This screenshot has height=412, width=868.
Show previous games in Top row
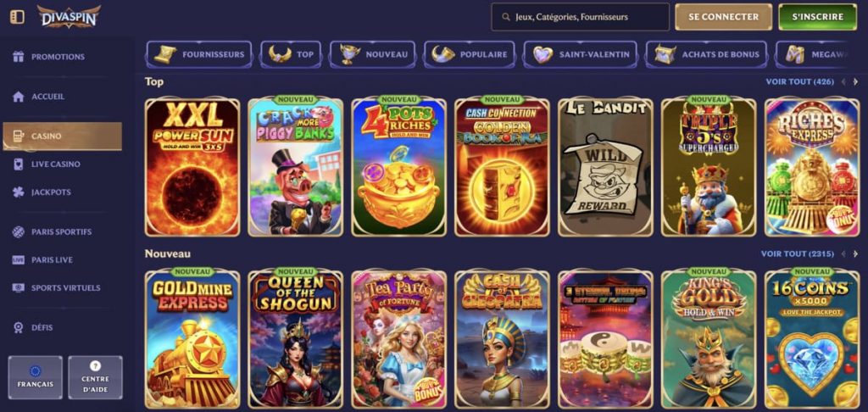coord(843,82)
